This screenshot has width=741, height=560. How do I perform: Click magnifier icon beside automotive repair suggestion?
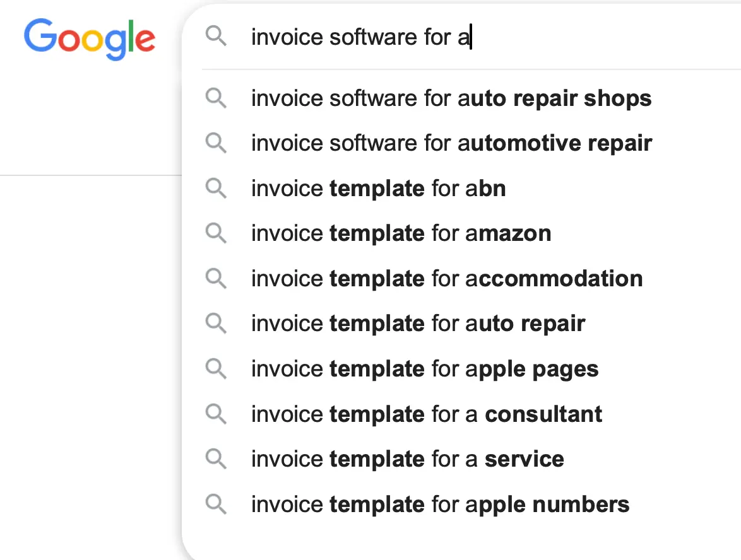pos(216,143)
